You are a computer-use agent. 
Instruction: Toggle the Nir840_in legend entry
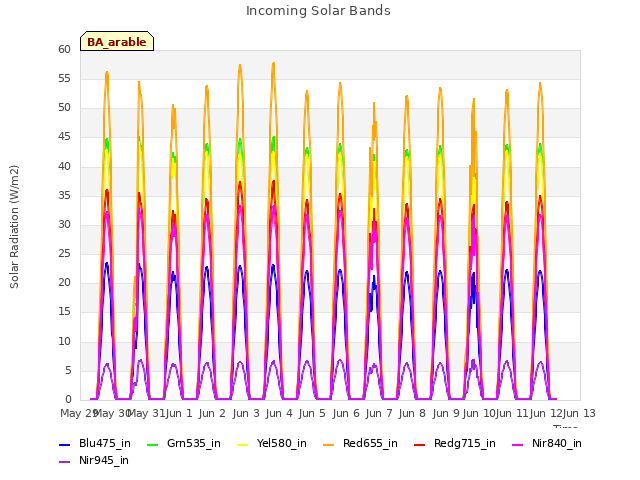pyautogui.click(x=547, y=443)
